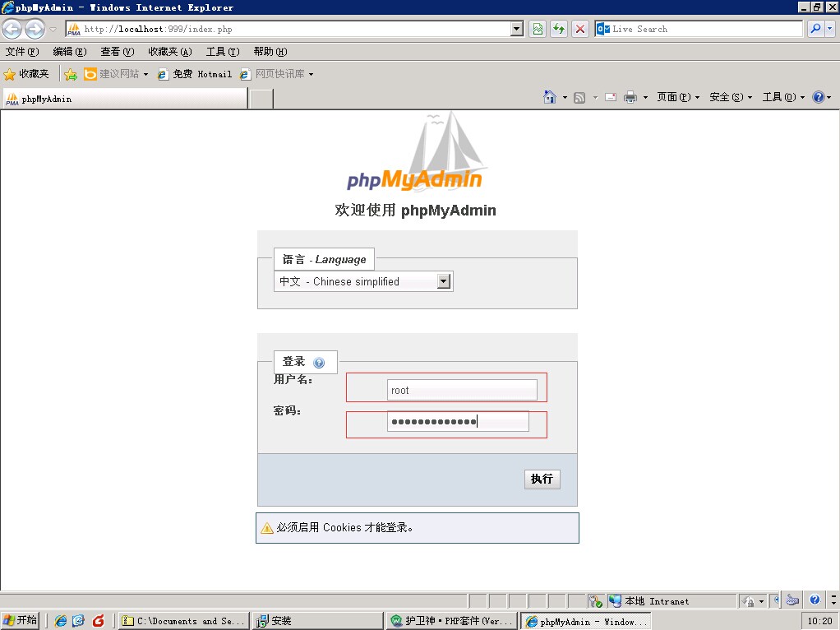The width and height of the screenshot is (840, 630).
Task: Open the 文件(F) menu
Action: 22,52
